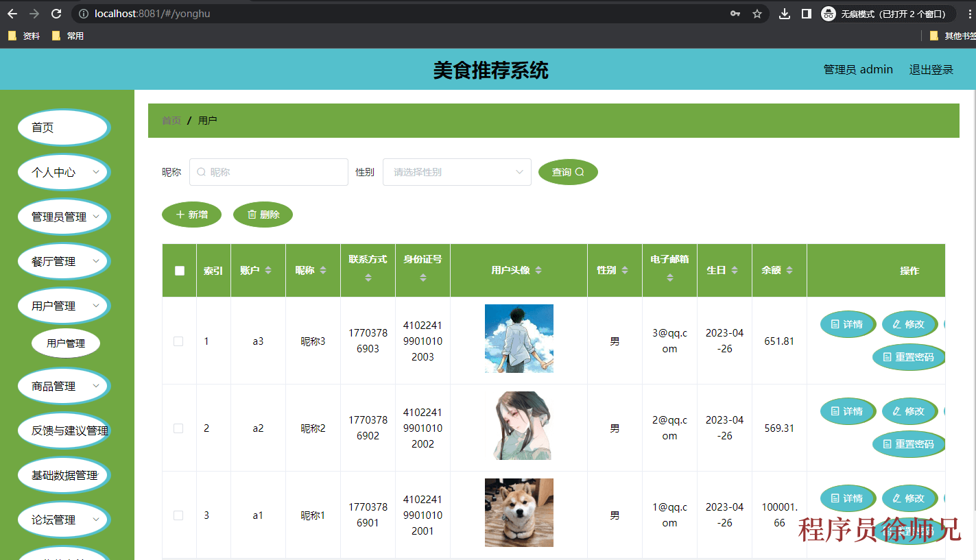The width and height of the screenshot is (976, 560).
Task: Click the shiba dog avatar of a1
Action: coord(519,513)
